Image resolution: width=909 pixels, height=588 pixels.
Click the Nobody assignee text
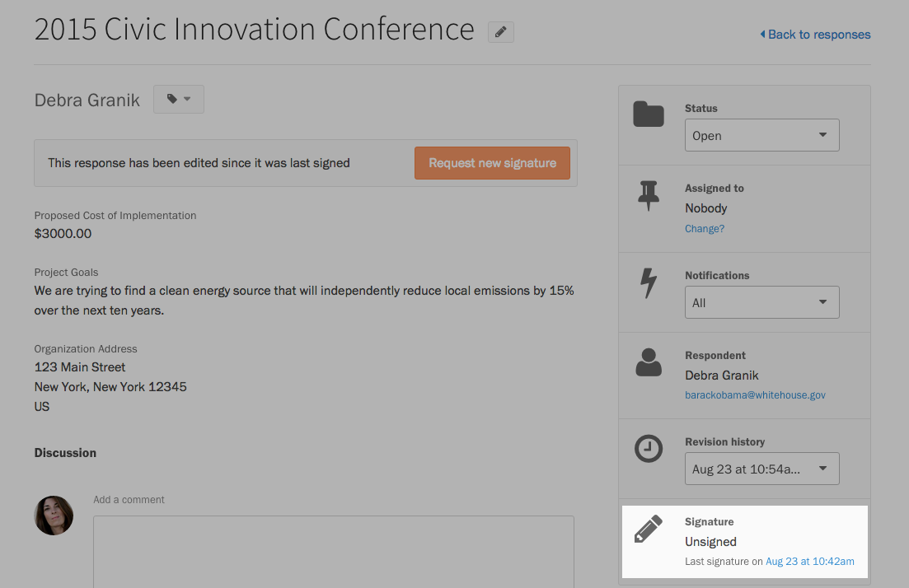point(705,208)
